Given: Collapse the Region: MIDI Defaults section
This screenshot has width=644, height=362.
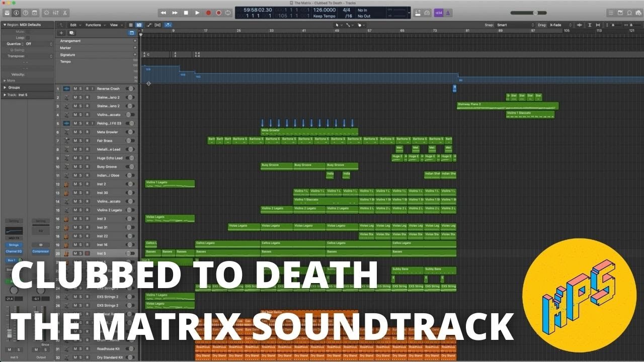Looking at the screenshot, I should 5,25.
